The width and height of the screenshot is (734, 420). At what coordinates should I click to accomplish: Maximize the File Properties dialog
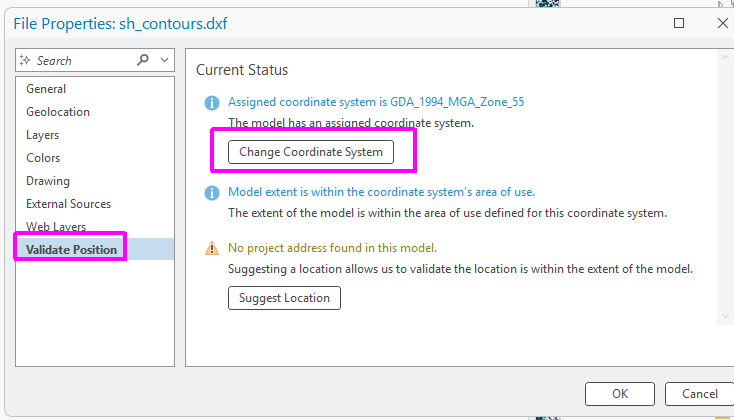point(679,23)
